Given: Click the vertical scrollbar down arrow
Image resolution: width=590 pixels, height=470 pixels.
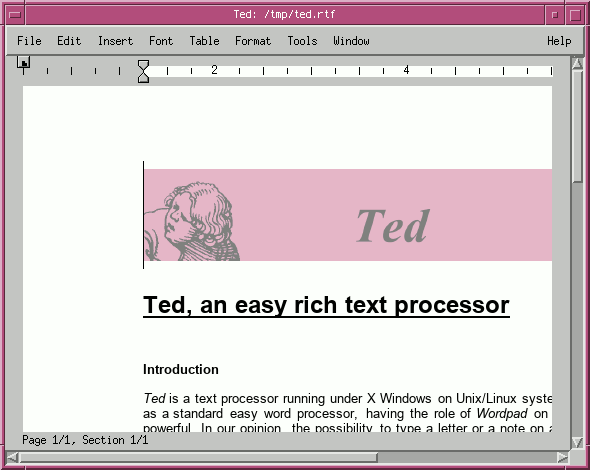Looking at the screenshot, I should click(577, 442).
